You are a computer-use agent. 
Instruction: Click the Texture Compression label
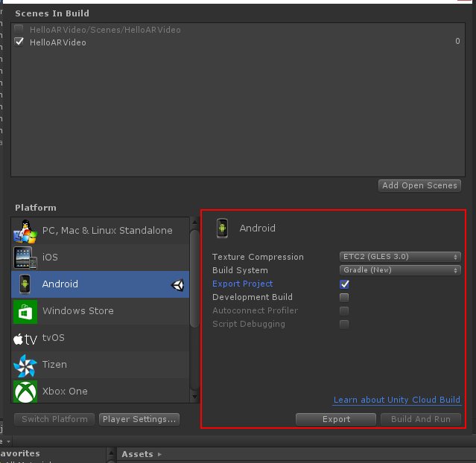click(258, 257)
